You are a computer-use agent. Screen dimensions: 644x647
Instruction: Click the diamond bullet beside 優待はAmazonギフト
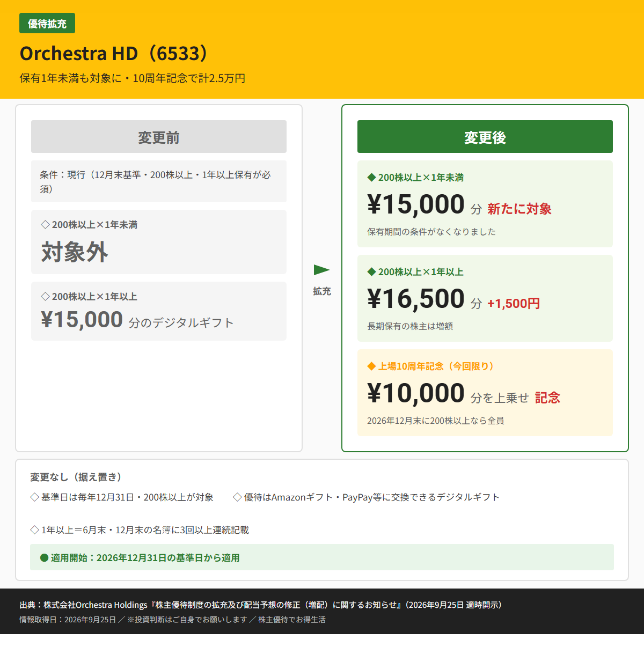(x=238, y=497)
